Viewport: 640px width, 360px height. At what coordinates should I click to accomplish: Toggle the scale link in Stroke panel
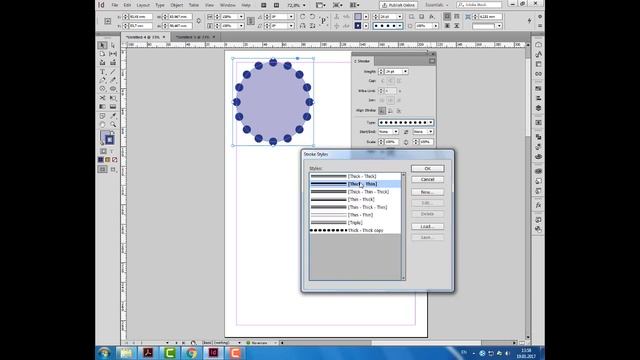tap(406, 142)
